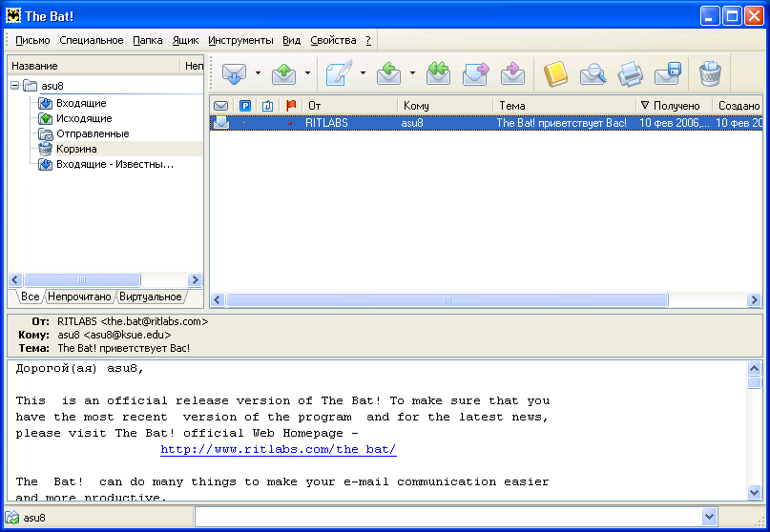Click the Get new mail toolbar icon
The height and width of the screenshot is (532, 770).
pos(234,73)
